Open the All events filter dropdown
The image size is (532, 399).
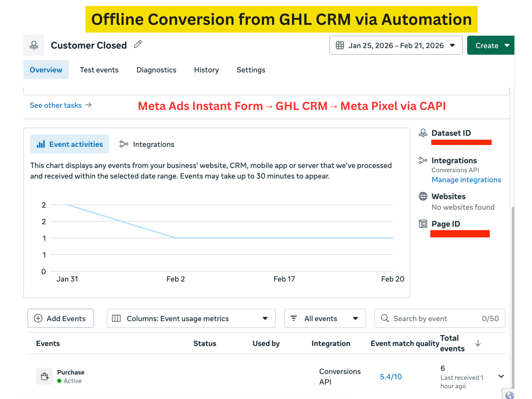[325, 318]
